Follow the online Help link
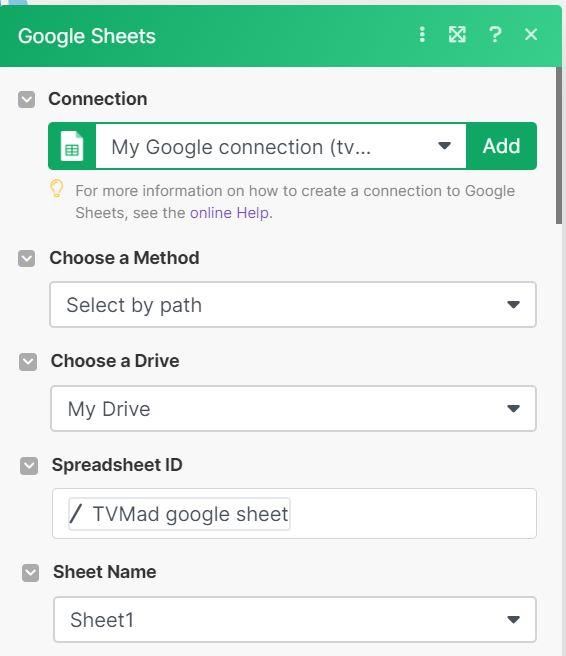This screenshot has height=656, width=566. pyautogui.click(x=229, y=213)
